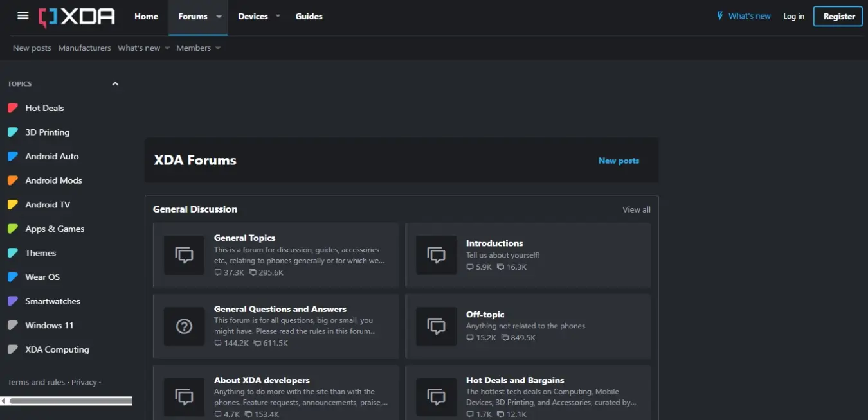Open Hot Deals and Bargains forum title
This screenshot has height=420, width=868.
(515, 380)
